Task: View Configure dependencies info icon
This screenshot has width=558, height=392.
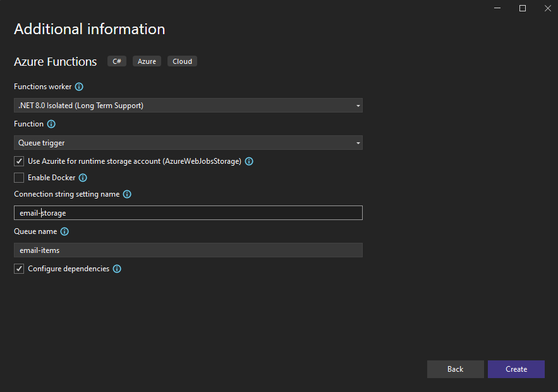Action: 116,269
